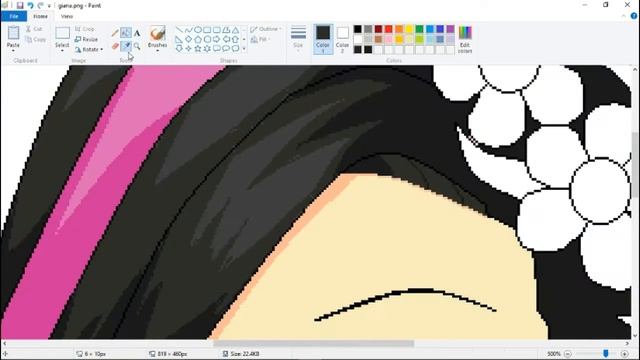Click the Copy button
This screenshot has width=640, height=360.
pyautogui.click(x=35, y=40)
